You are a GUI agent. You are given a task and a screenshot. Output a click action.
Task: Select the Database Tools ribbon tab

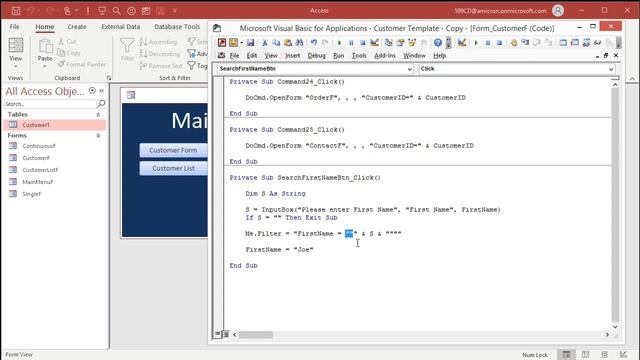pyautogui.click(x=177, y=27)
